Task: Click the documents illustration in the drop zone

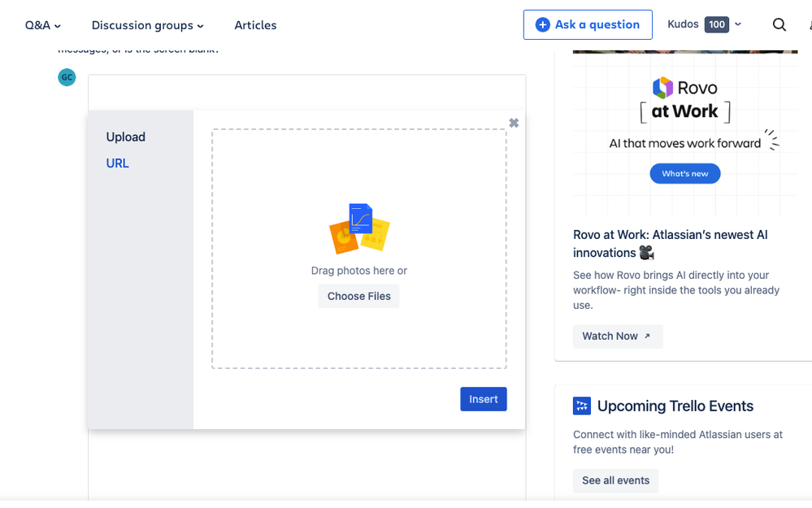Action: pyautogui.click(x=359, y=228)
